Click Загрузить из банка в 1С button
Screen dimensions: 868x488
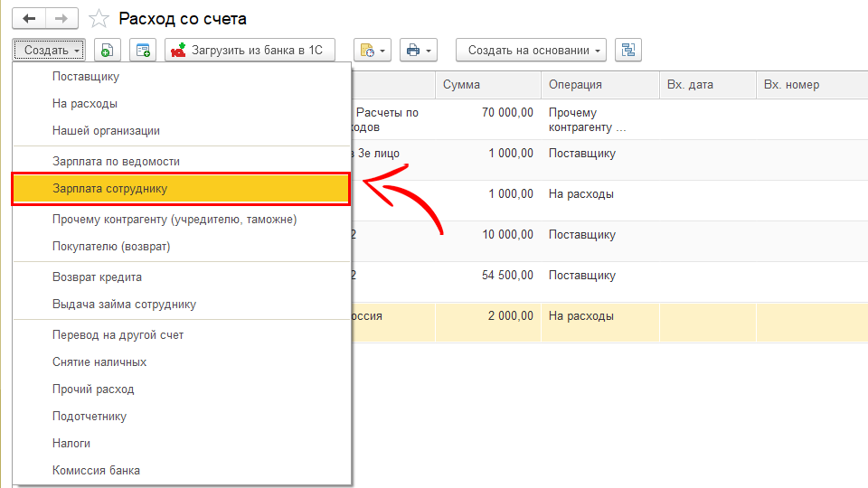(x=249, y=51)
